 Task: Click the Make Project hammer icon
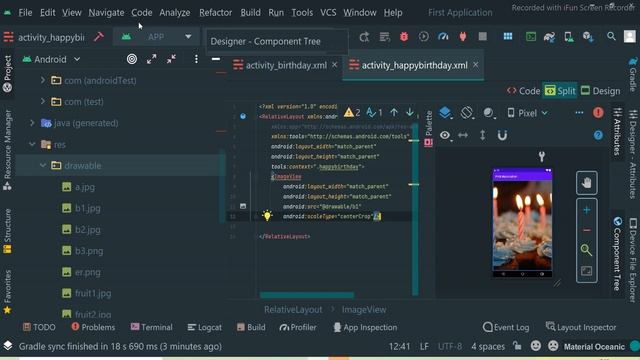tap(99, 37)
